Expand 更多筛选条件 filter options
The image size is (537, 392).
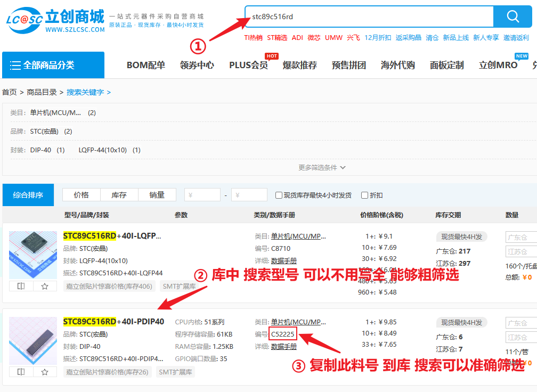click(x=322, y=167)
